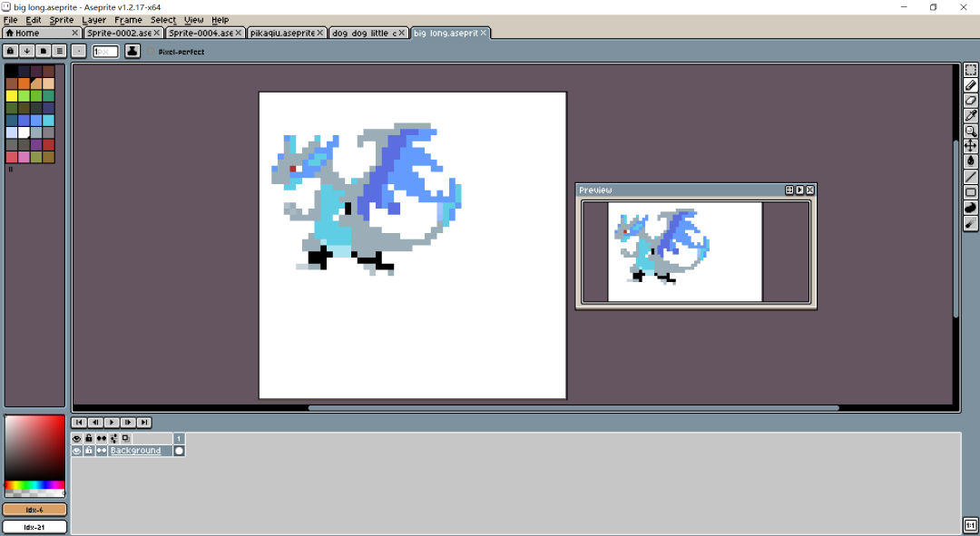
Task: Pick the cyan palette swatch
Action: pos(48,120)
